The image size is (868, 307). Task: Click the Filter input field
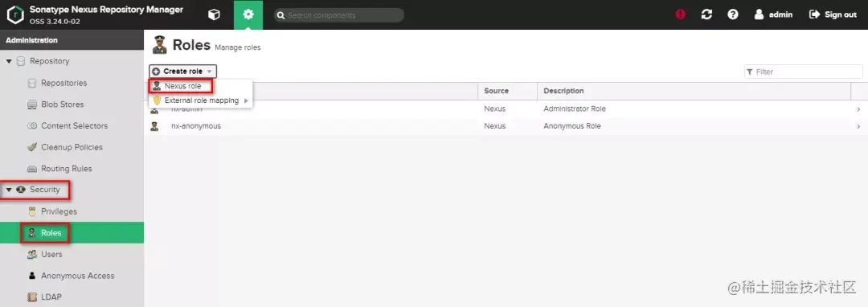pyautogui.click(x=803, y=72)
